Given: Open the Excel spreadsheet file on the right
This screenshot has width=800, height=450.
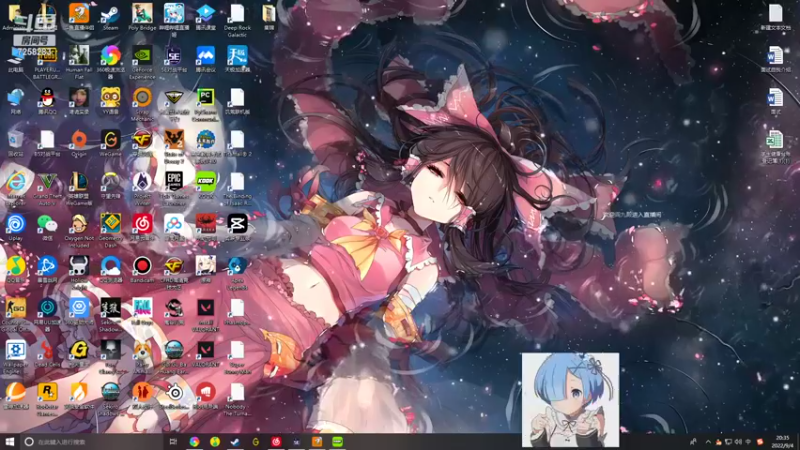Looking at the screenshot, I should coord(774,147).
